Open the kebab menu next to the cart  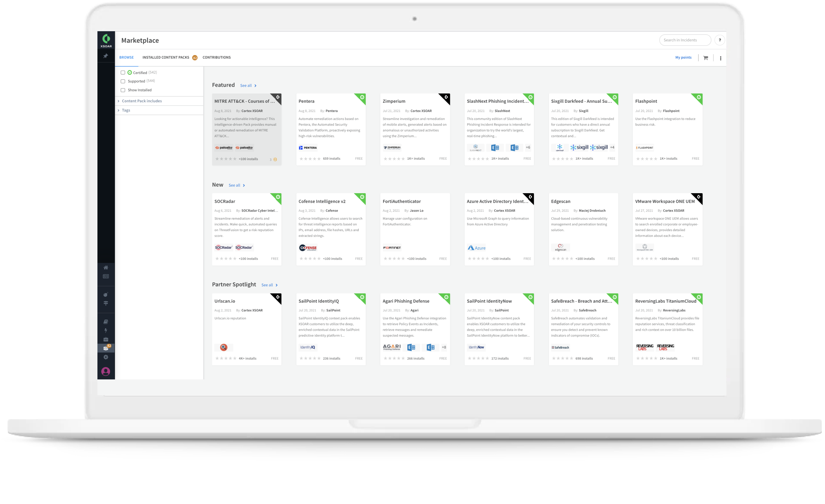click(x=721, y=58)
